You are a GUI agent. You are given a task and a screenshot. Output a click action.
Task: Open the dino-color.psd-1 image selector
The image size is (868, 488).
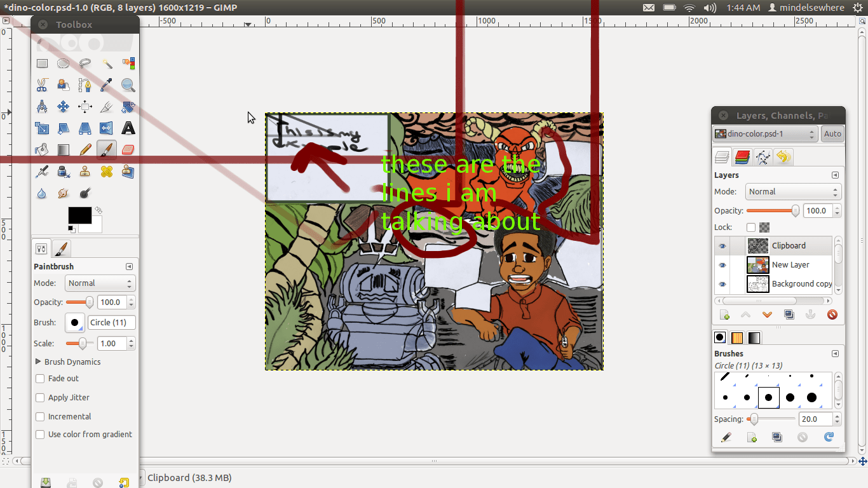coord(765,134)
